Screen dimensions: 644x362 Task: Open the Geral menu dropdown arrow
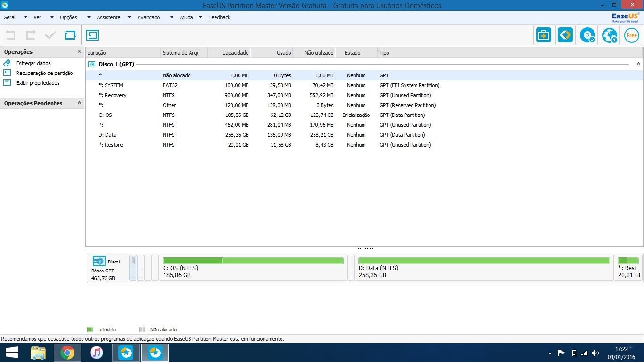[25, 17]
